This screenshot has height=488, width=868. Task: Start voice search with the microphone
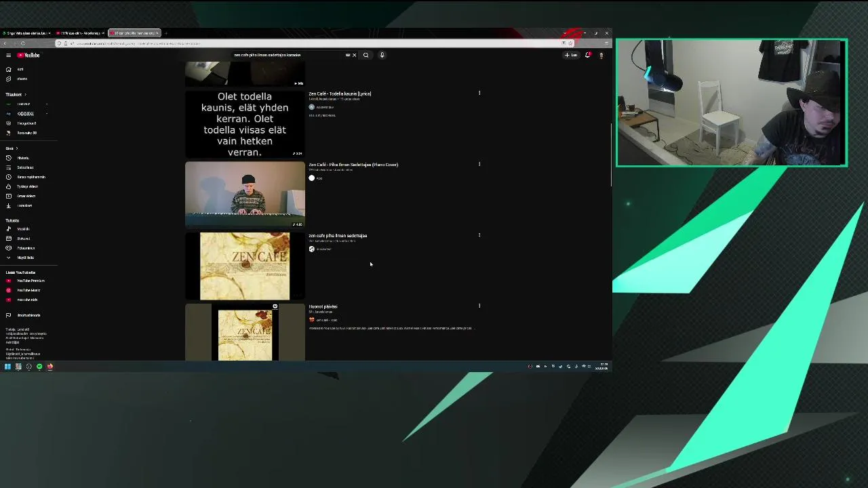coord(382,55)
